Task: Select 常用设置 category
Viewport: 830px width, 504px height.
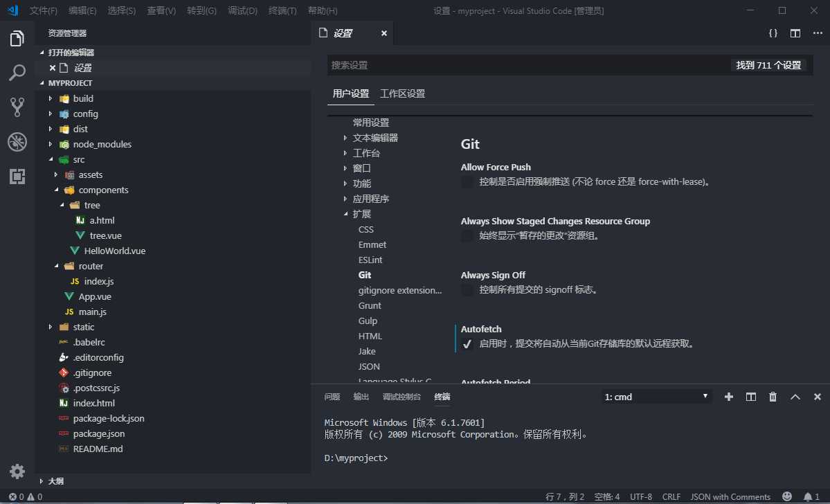Action: pos(370,123)
